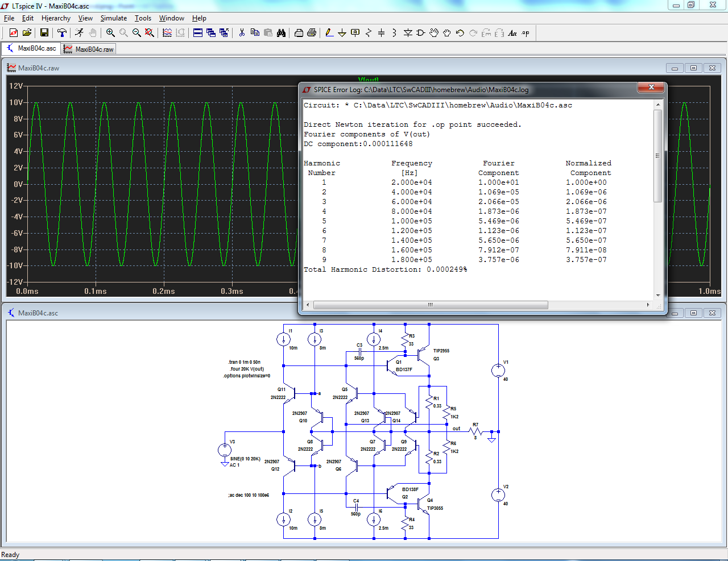The image size is (728, 561).
Task: Click the Error Log vertical scrollbar thumb
Action: [658, 156]
